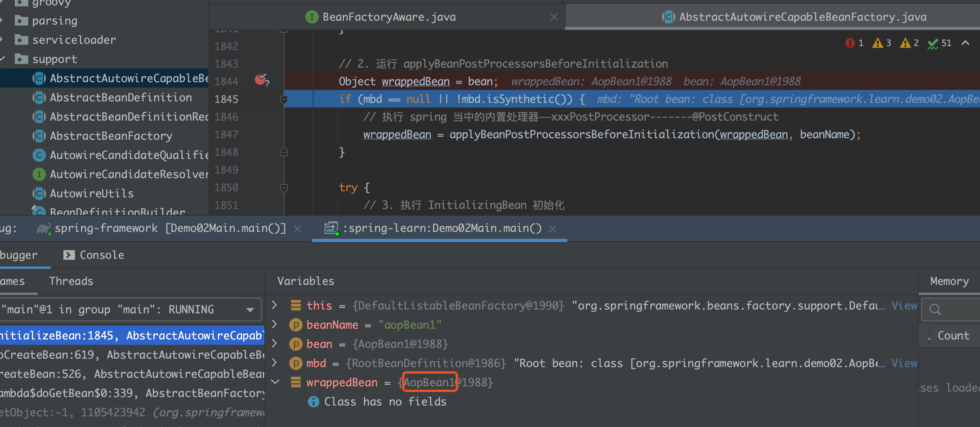Viewport: 980px width, 427px height.
Task: Collapse the wrappedBean variable node
Action: point(275,382)
